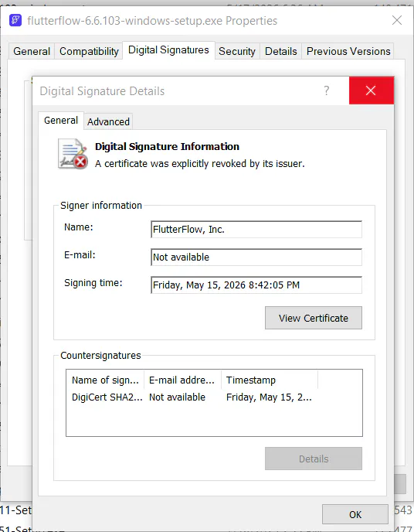Click the FlutterFlow app icon in Properties title bar
The width and height of the screenshot is (414, 532).
pyautogui.click(x=15, y=20)
